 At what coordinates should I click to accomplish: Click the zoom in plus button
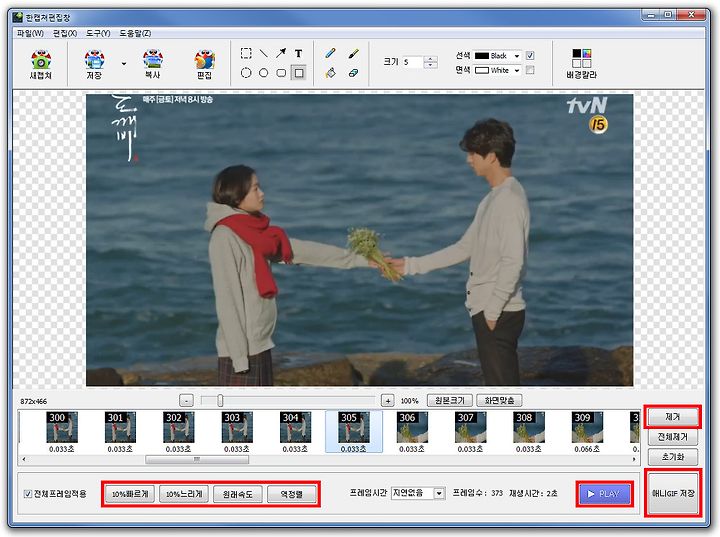click(x=388, y=401)
